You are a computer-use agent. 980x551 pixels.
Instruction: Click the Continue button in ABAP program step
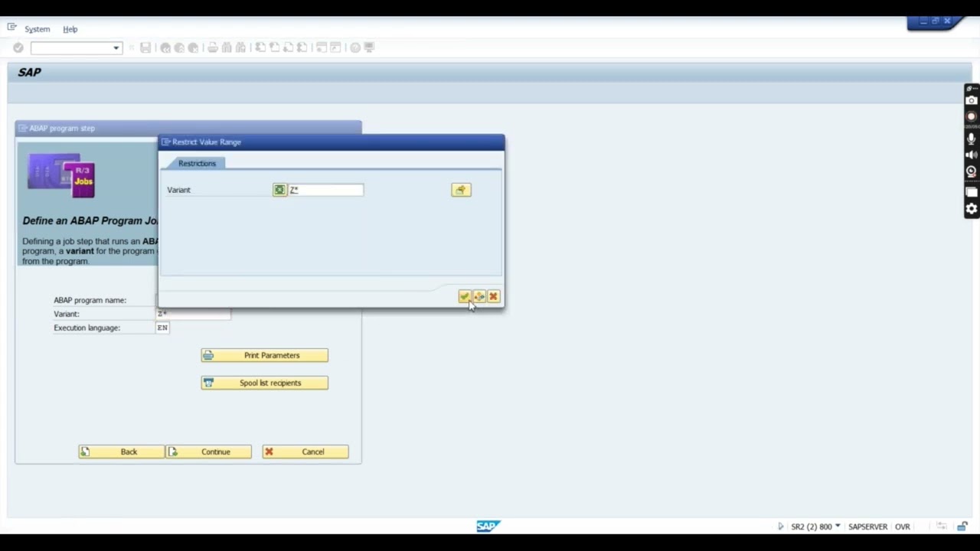point(209,452)
